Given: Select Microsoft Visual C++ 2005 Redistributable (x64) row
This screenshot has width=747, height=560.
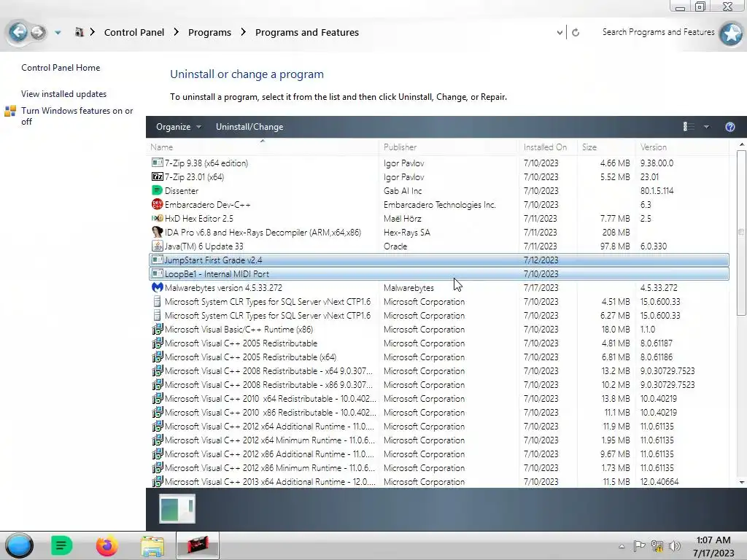Looking at the screenshot, I should pyautogui.click(x=438, y=357).
